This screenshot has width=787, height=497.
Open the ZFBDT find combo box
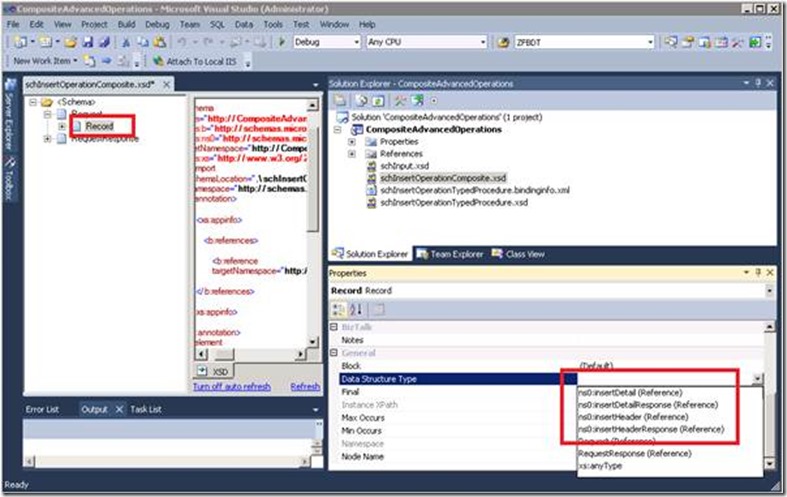(650, 42)
